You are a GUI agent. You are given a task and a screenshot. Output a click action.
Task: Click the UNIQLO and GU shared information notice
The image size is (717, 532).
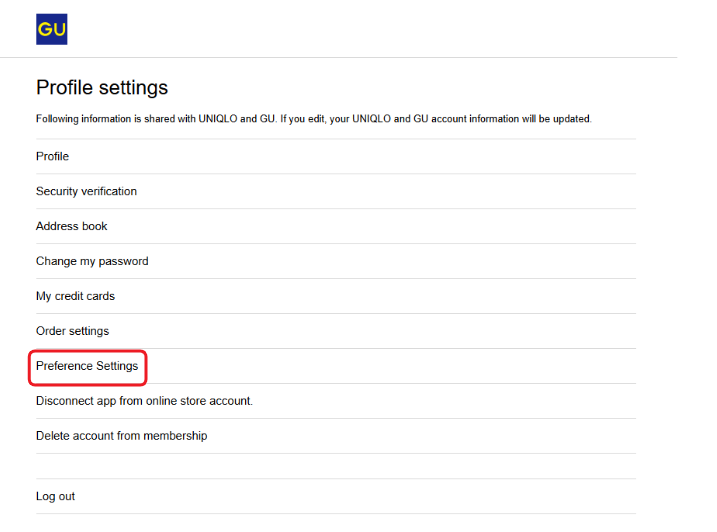point(313,119)
